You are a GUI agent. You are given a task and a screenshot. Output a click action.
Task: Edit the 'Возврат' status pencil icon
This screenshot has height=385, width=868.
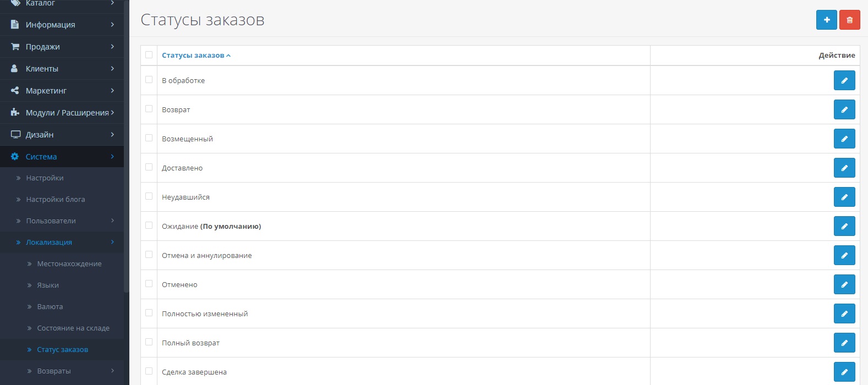[x=844, y=109]
